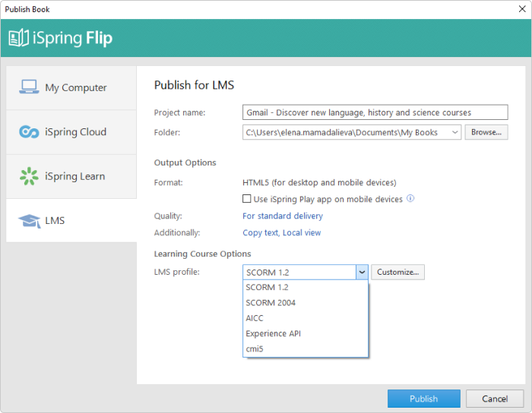The height and width of the screenshot is (413, 532).
Task: Click into the Project name field
Action: [375, 112]
